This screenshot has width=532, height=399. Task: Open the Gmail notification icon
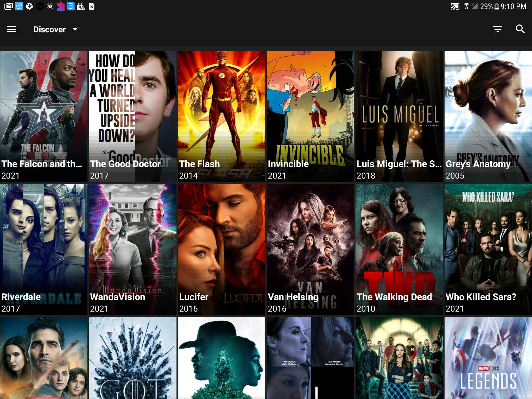pyautogui.click(x=9, y=6)
